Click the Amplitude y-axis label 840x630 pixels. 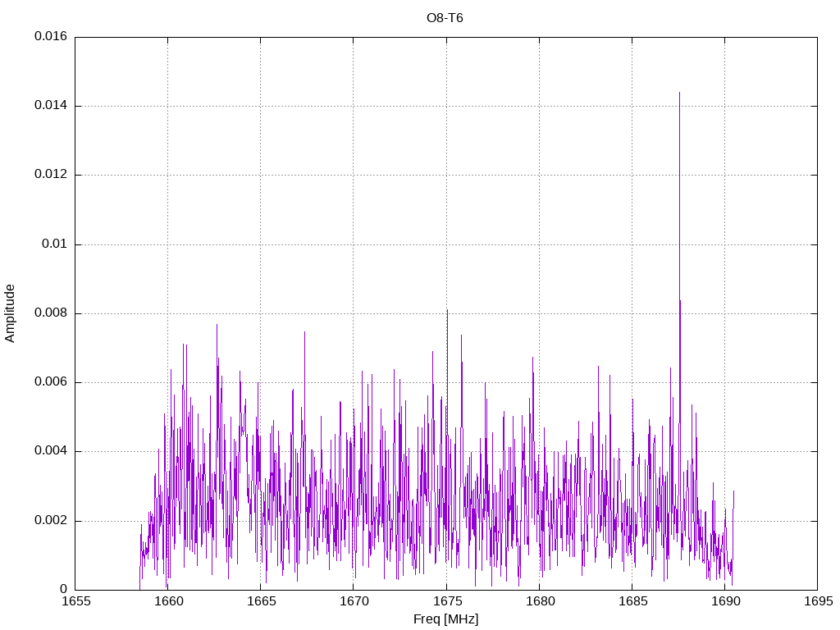(10, 313)
